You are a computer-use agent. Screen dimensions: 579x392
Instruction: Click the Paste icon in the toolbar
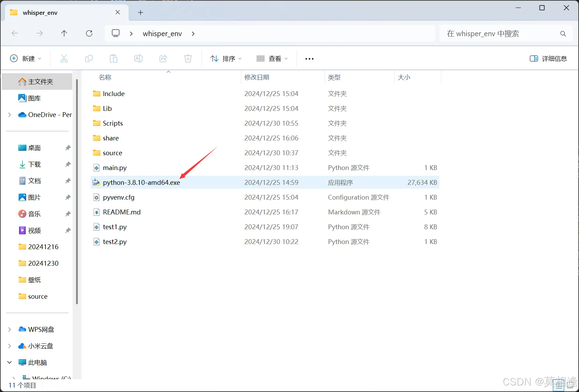coord(114,59)
